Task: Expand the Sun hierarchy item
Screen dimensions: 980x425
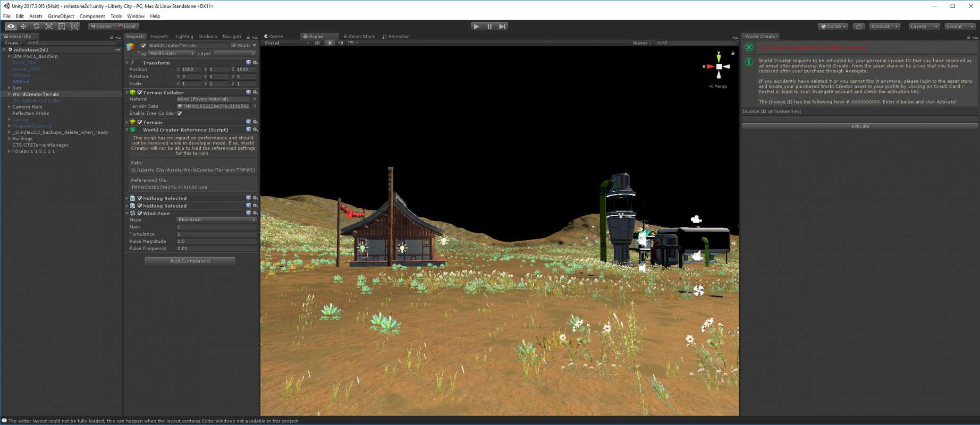Action: pyautogui.click(x=9, y=88)
